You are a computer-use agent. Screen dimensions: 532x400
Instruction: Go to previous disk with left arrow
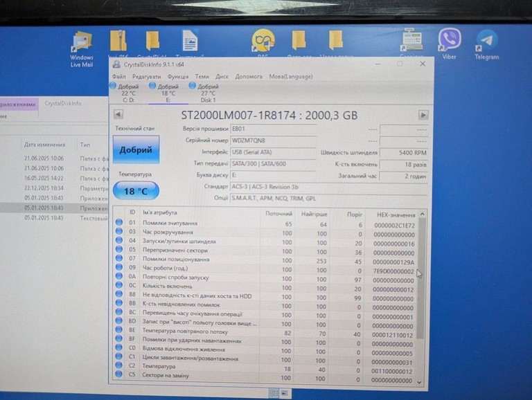(118, 115)
